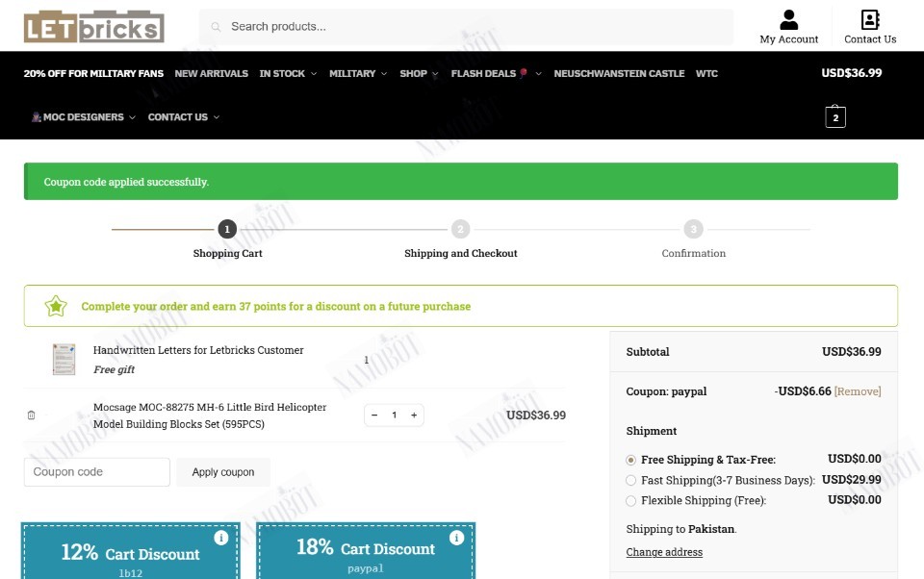
Task: Increase helicopter quantity with plus button
Action: [x=414, y=415]
